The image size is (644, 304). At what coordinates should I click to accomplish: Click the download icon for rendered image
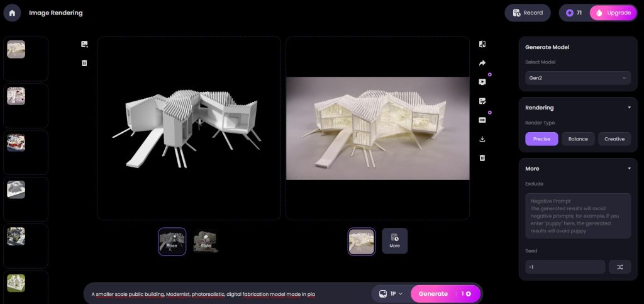(x=482, y=139)
